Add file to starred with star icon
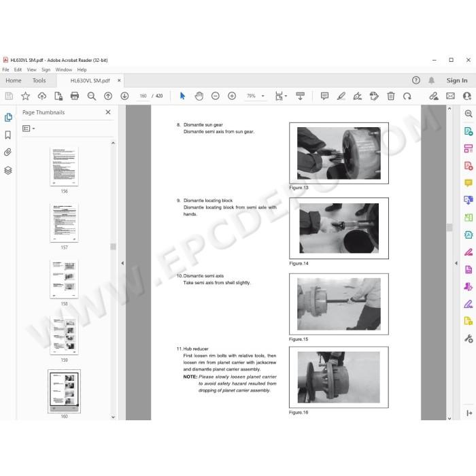The image size is (476, 476). [x=26, y=97]
